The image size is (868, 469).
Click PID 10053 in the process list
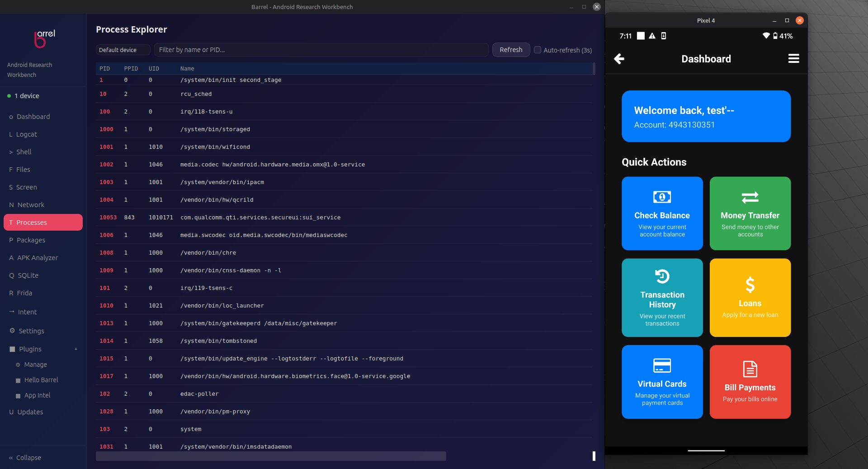coord(108,218)
